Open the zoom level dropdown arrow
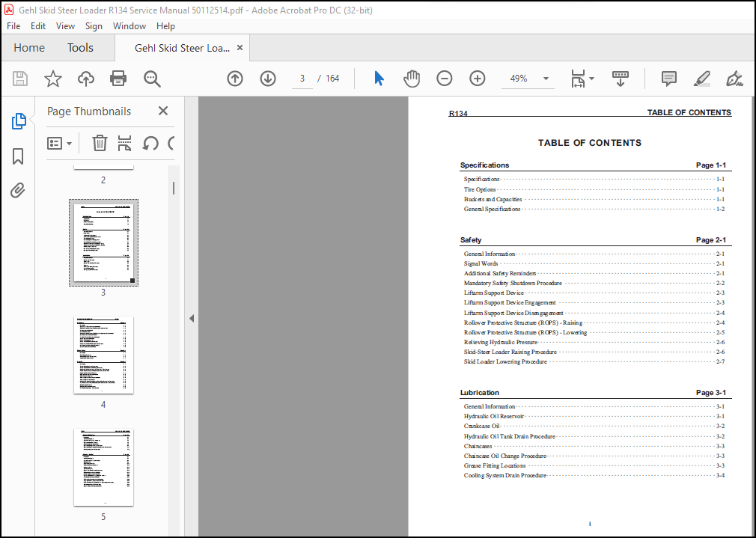This screenshot has width=756, height=538. pos(546,79)
